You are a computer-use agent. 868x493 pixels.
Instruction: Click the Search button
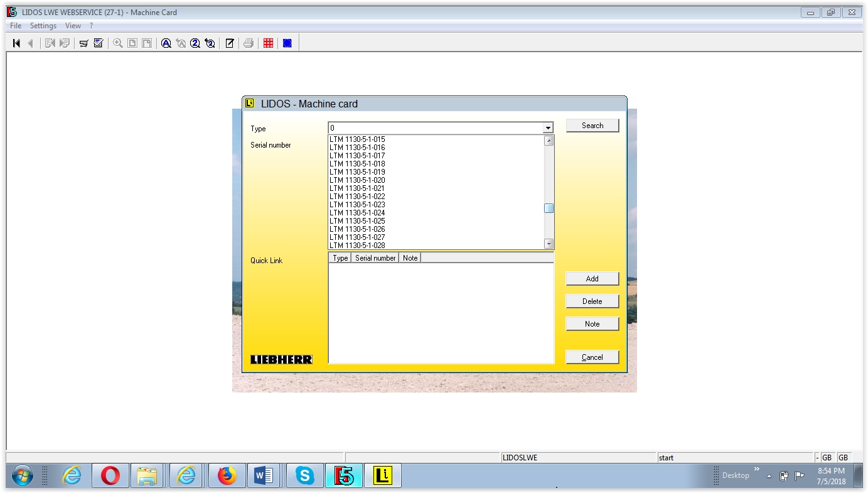point(592,126)
